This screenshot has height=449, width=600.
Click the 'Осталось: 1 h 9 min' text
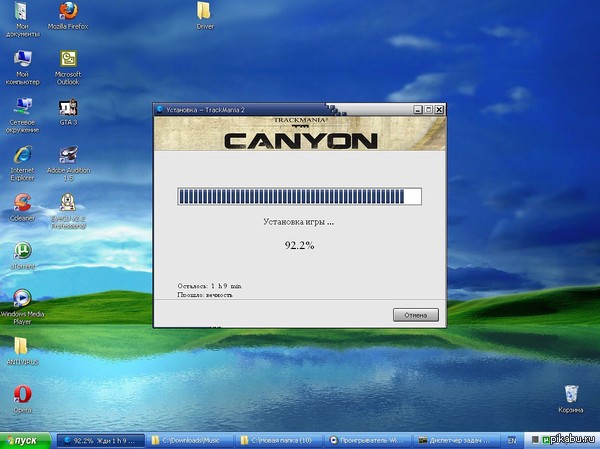pos(209,286)
